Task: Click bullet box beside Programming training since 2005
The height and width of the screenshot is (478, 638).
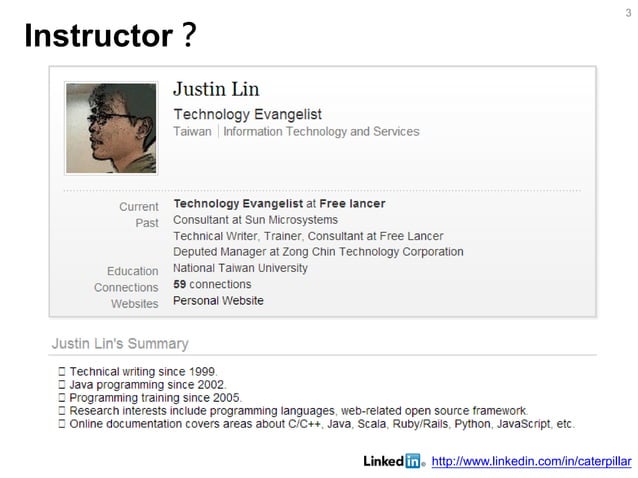Action: coord(62,397)
